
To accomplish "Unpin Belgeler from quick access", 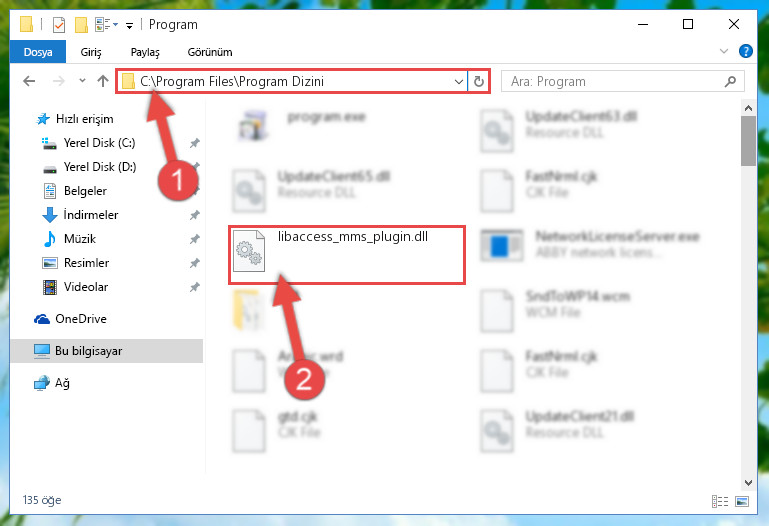I will (x=195, y=191).
